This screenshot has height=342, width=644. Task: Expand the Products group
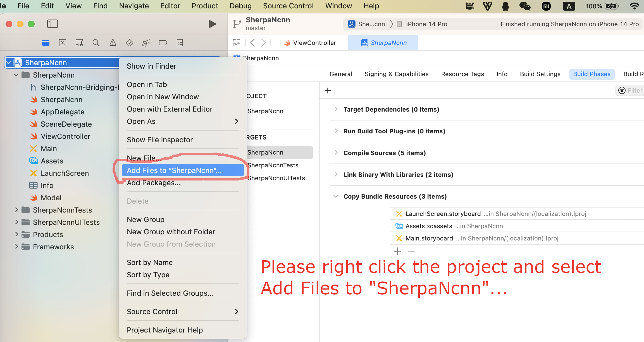[x=16, y=234]
